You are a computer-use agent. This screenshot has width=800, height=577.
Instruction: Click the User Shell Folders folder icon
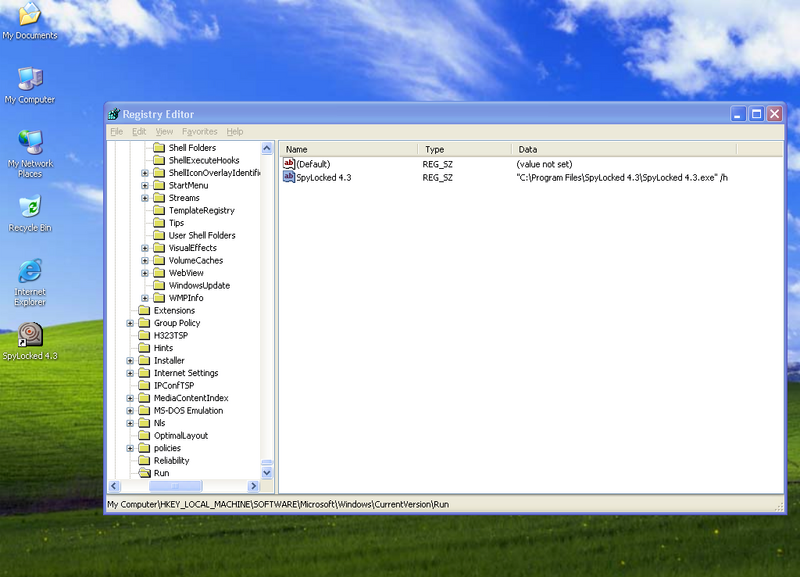point(159,235)
